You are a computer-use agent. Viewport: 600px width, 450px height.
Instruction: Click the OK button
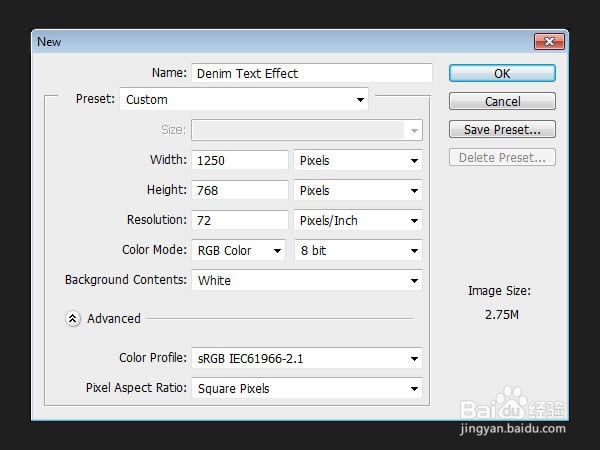tap(502, 73)
